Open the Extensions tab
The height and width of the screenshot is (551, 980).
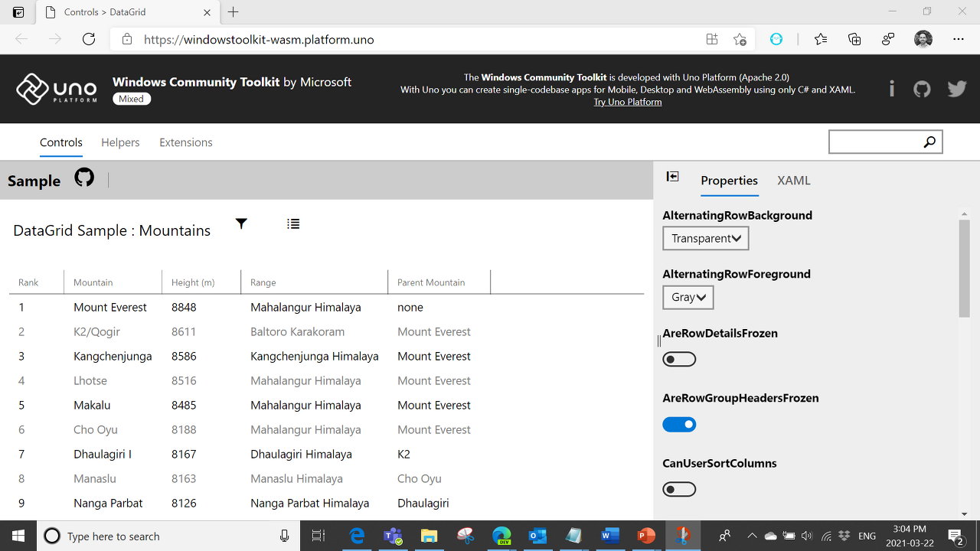coord(186,142)
